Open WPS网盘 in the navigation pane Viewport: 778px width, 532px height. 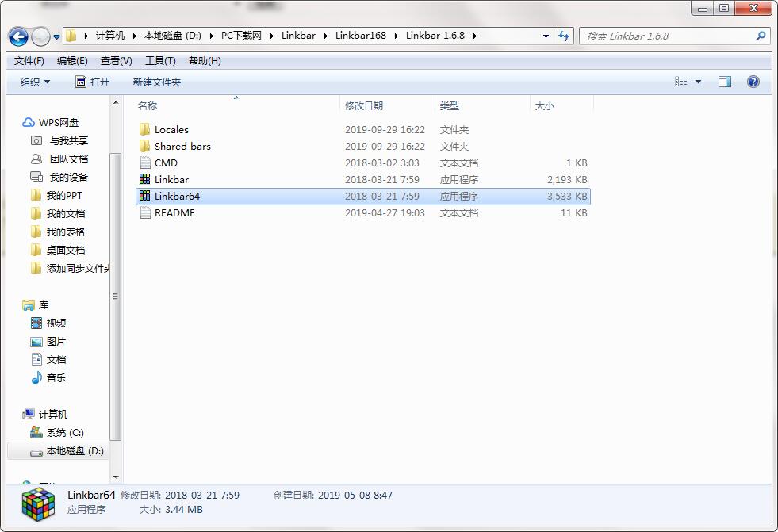[x=50, y=122]
